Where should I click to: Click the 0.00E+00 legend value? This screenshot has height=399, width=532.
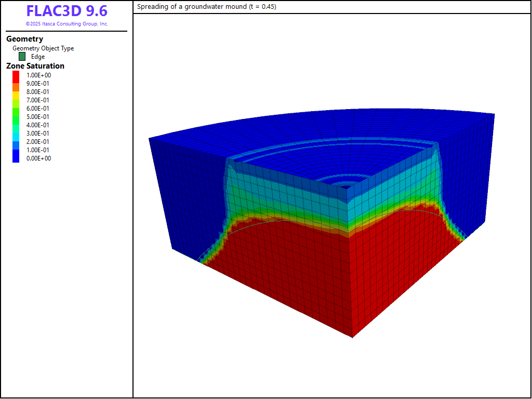tap(39, 158)
